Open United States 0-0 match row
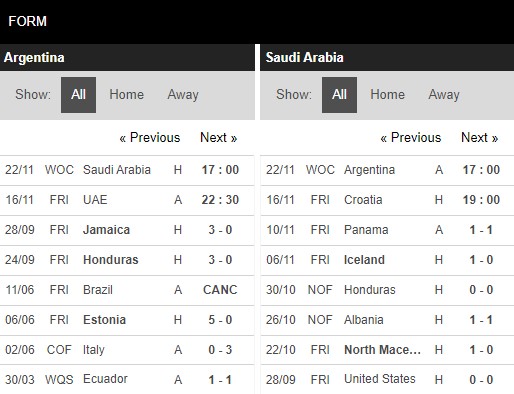514x394 pixels. (387, 379)
